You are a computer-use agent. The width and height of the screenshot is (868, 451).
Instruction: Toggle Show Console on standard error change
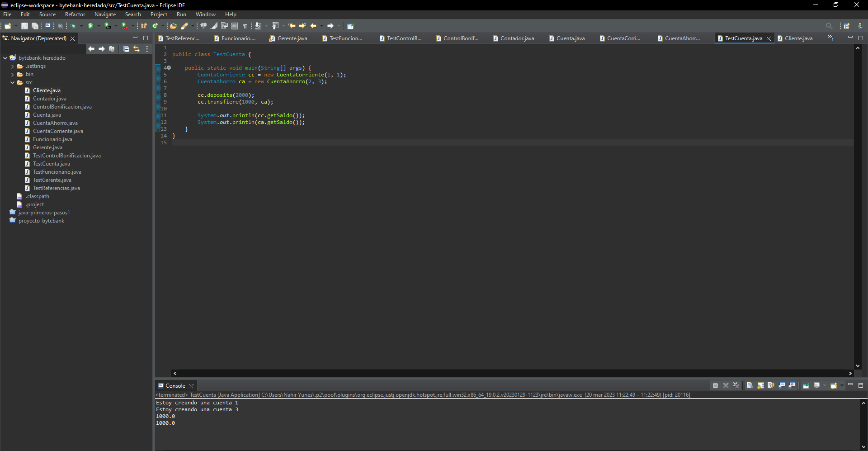pyautogui.click(x=792, y=385)
